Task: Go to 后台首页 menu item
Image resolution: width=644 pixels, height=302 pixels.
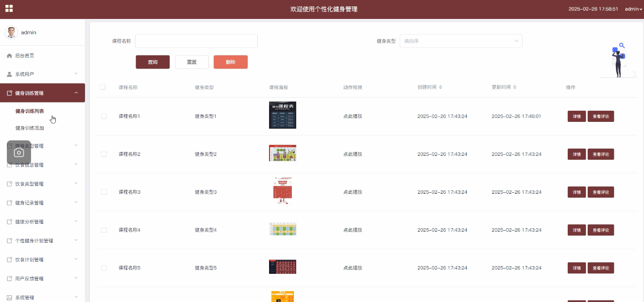Action: pos(42,56)
